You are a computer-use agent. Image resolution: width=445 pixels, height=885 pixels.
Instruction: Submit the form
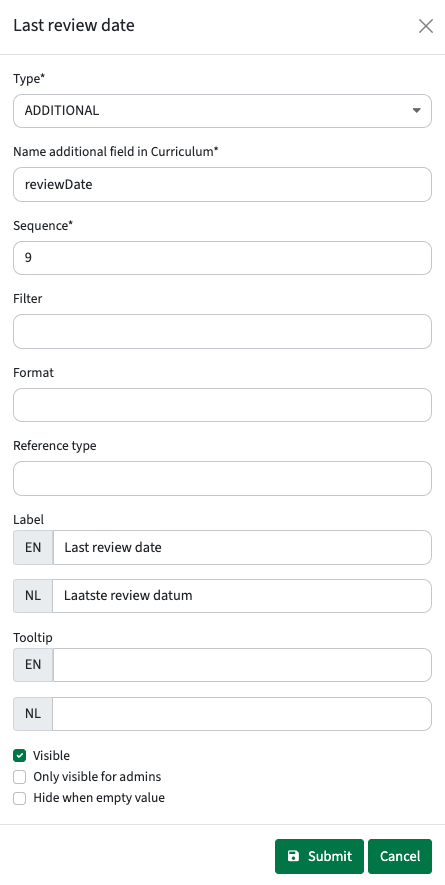pyautogui.click(x=319, y=856)
